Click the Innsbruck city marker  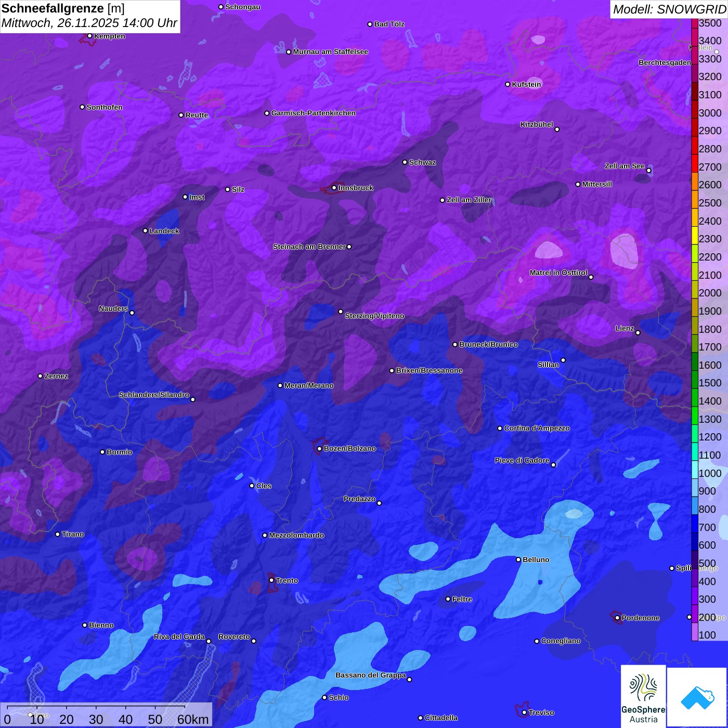click(x=334, y=188)
